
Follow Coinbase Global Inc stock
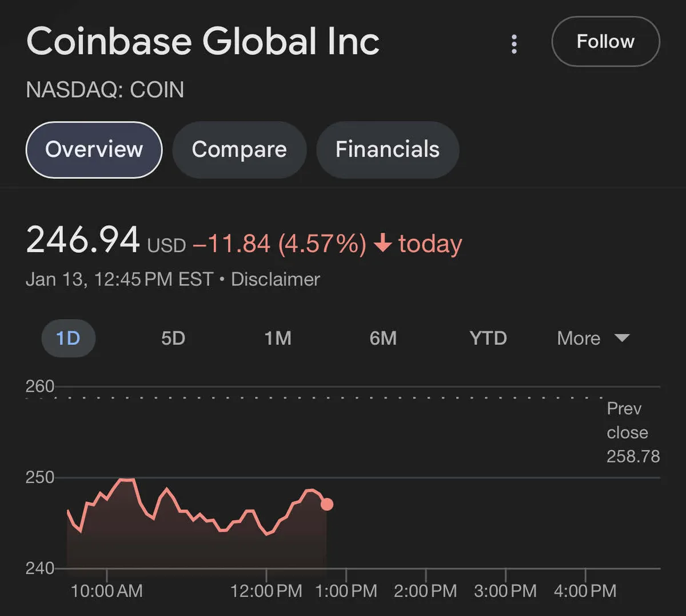605,42
